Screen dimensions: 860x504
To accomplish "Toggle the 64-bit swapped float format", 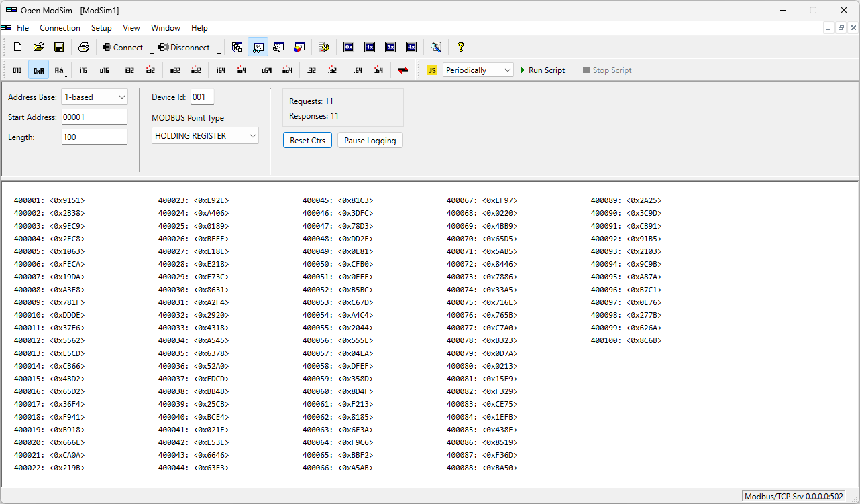I will point(378,70).
